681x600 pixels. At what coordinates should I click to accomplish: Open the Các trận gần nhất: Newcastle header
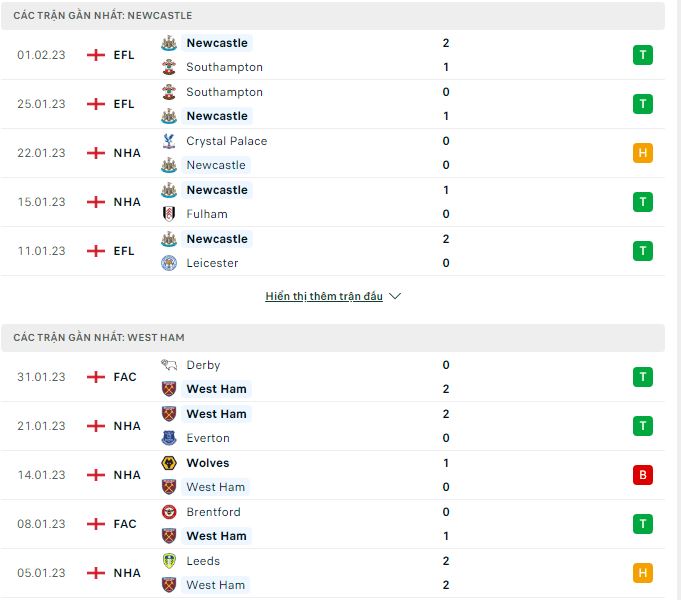click(x=333, y=16)
